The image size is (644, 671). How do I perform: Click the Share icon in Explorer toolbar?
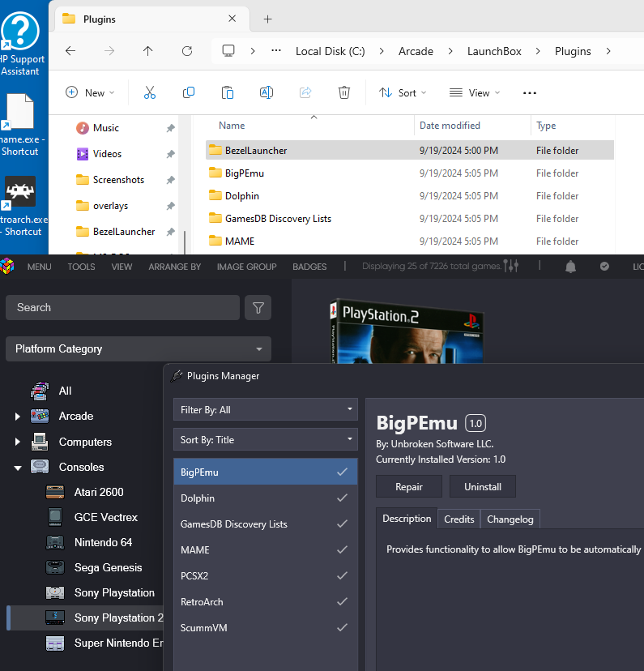(305, 92)
